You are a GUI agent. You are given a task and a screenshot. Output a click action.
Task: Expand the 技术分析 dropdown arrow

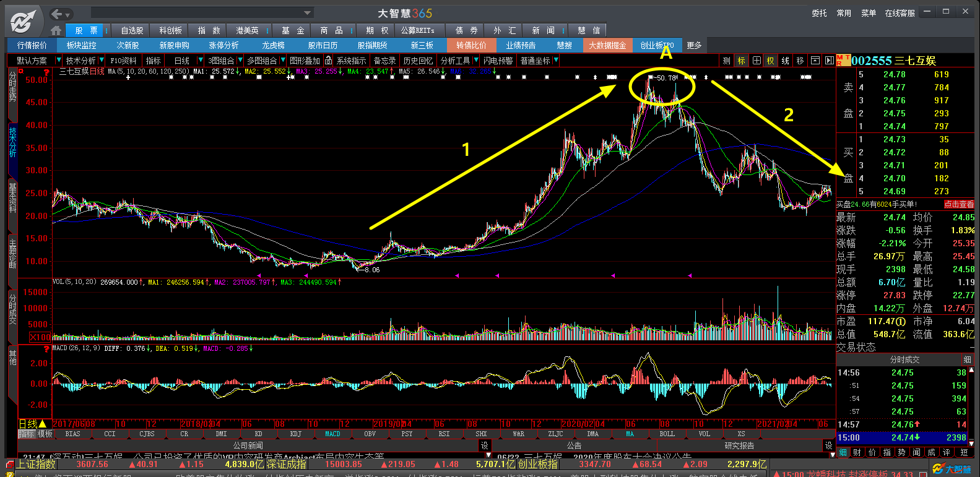click(x=101, y=61)
